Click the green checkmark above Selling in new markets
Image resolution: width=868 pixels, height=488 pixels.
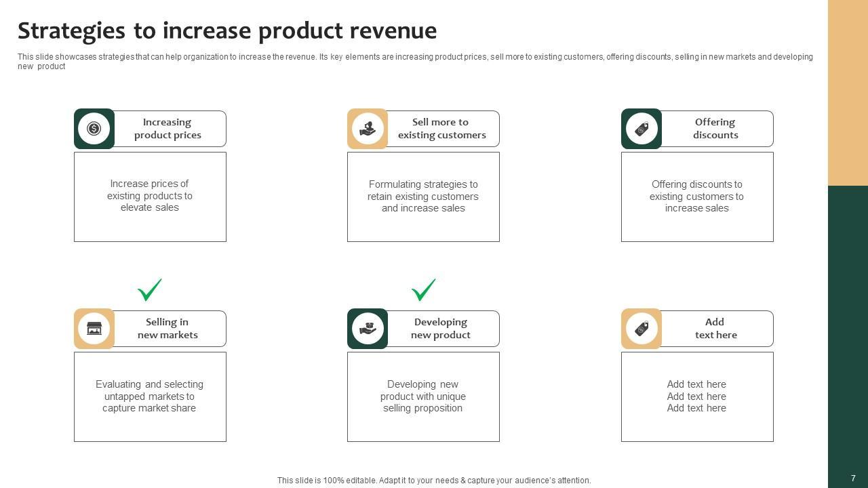pyautogui.click(x=150, y=289)
